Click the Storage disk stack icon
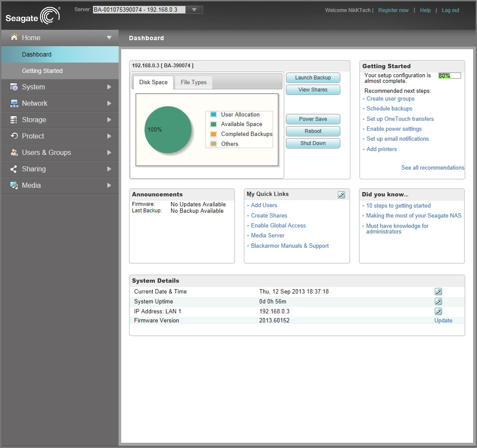Image resolution: width=477 pixels, height=448 pixels. click(14, 120)
